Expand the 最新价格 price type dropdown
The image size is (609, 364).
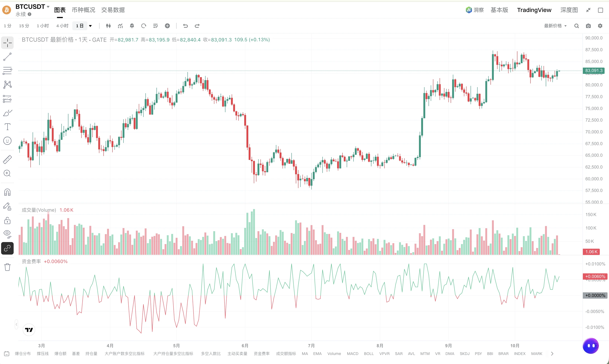pos(555,26)
